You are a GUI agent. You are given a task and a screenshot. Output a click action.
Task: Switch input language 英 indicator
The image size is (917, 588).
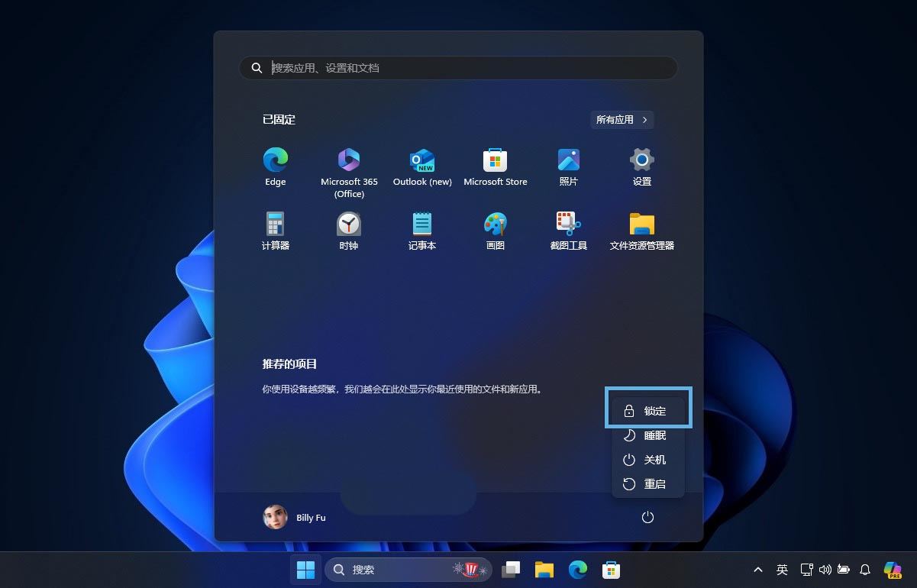(x=782, y=570)
